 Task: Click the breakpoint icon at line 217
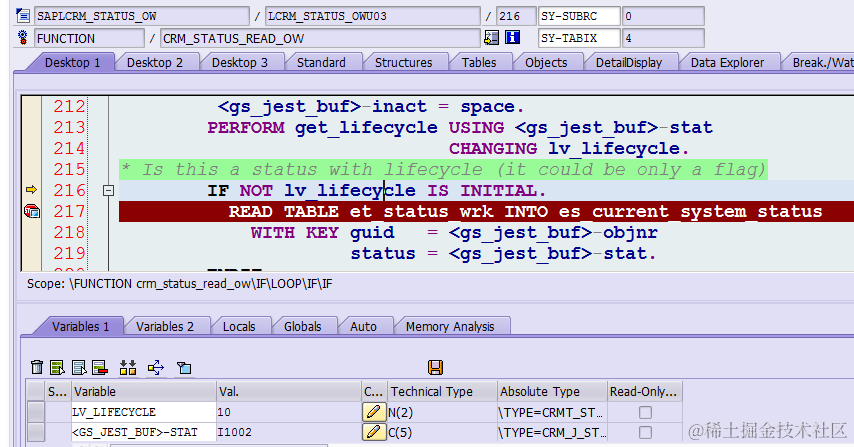[x=32, y=211]
